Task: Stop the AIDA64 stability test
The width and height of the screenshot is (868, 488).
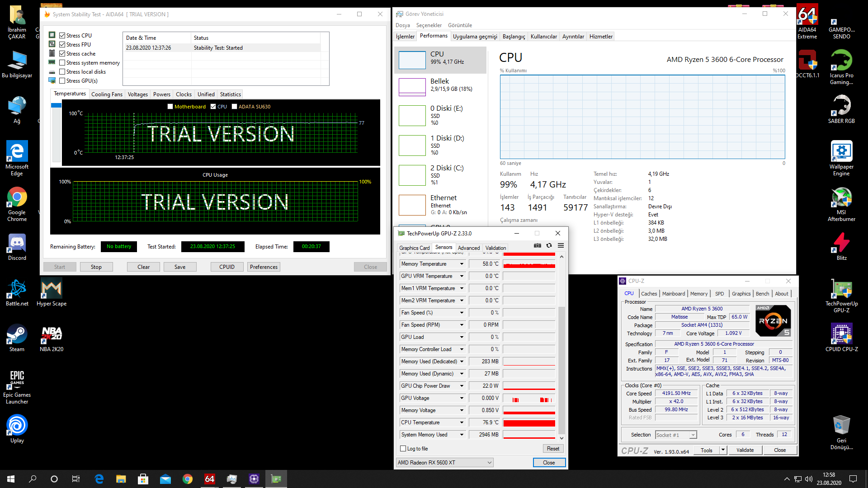Action: pos(96,267)
